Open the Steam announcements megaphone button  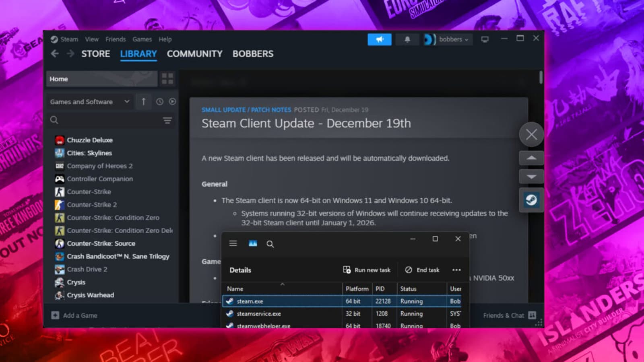379,39
